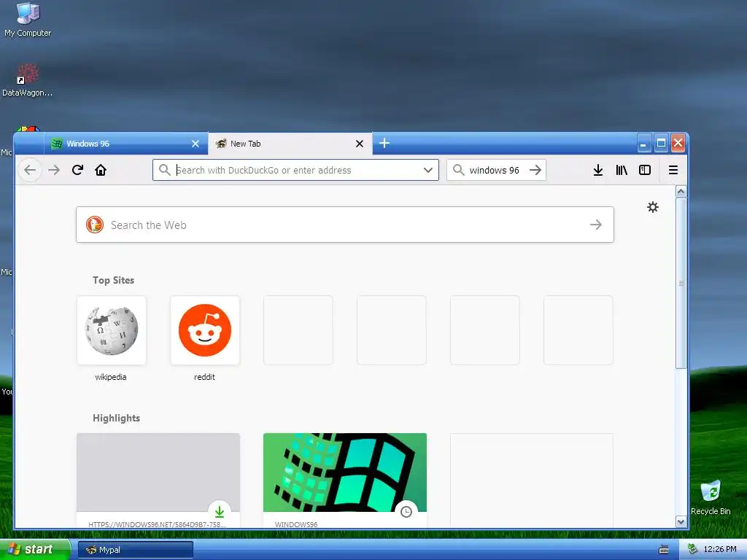
Task: Close the New Tab tab
Action: pos(360,144)
